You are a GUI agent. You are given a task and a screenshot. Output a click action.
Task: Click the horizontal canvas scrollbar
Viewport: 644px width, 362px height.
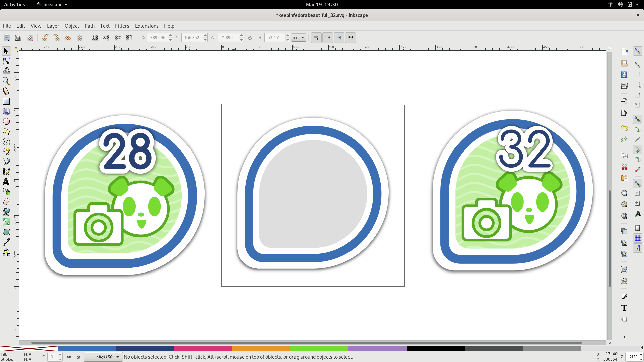click(306, 343)
